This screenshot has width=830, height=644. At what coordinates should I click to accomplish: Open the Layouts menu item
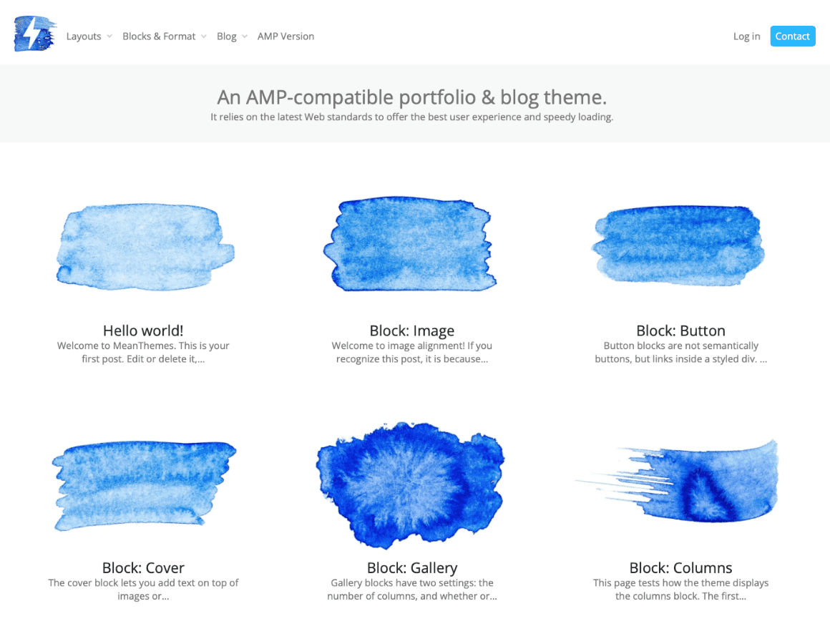tap(84, 36)
